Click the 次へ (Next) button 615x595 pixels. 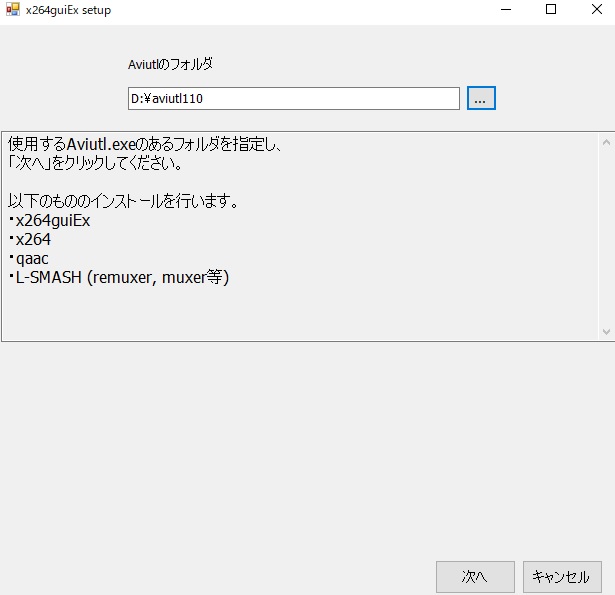pyautogui.click(x=475, y=577)
